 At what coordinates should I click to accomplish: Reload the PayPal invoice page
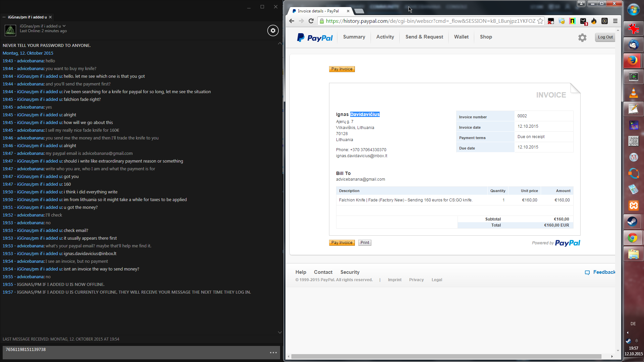[x=311, y=21]
